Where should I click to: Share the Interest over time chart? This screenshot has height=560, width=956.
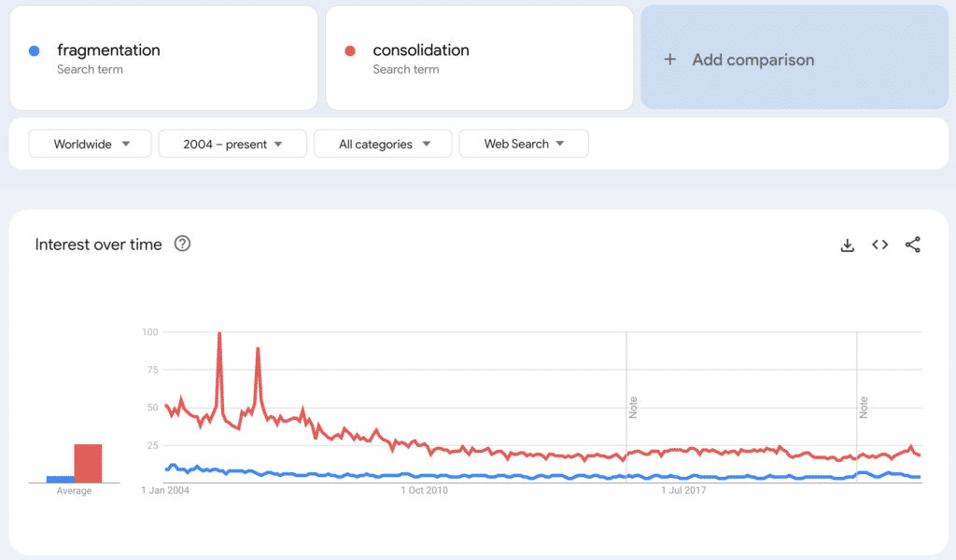point(912,245)
